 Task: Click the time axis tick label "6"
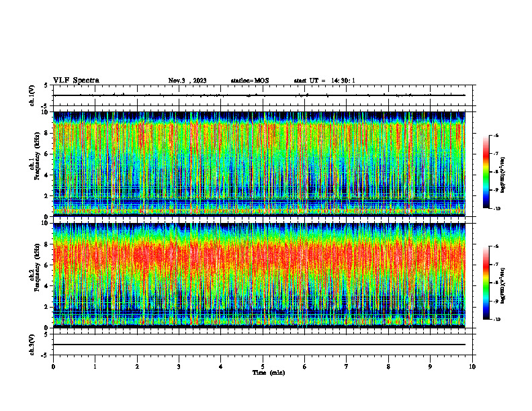pyautogui.click(x=305, y=367)
